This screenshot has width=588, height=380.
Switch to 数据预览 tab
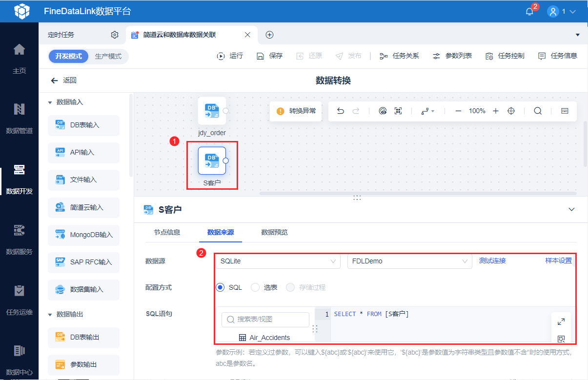click(x=274, y=232)
